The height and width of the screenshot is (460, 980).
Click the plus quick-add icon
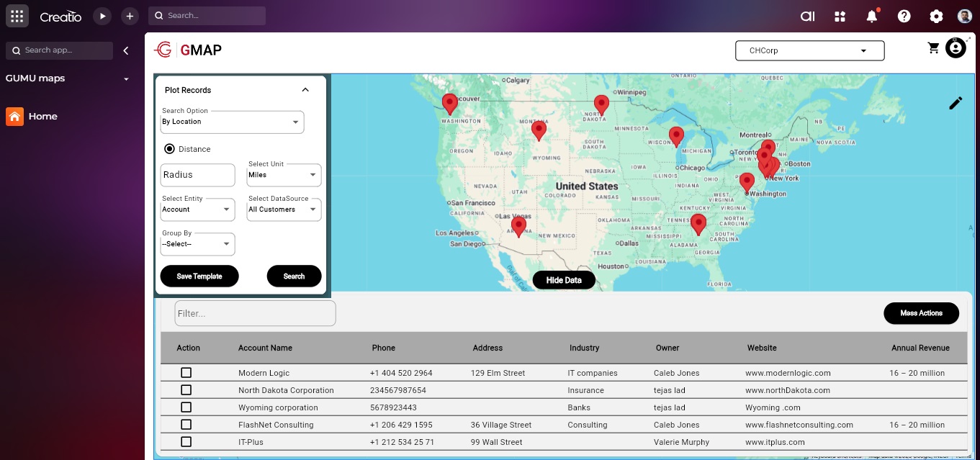[129, 16]
